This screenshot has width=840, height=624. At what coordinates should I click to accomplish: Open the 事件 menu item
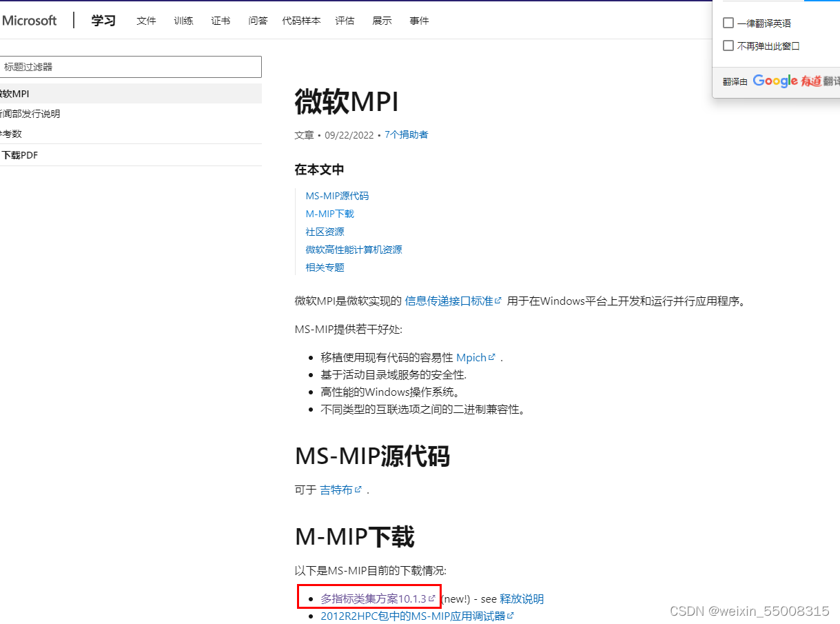[x=419, y=21]
